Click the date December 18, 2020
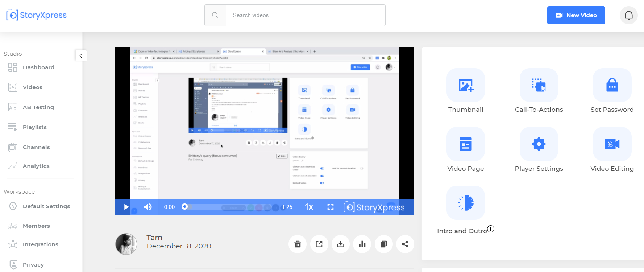 tap(179, 246)
